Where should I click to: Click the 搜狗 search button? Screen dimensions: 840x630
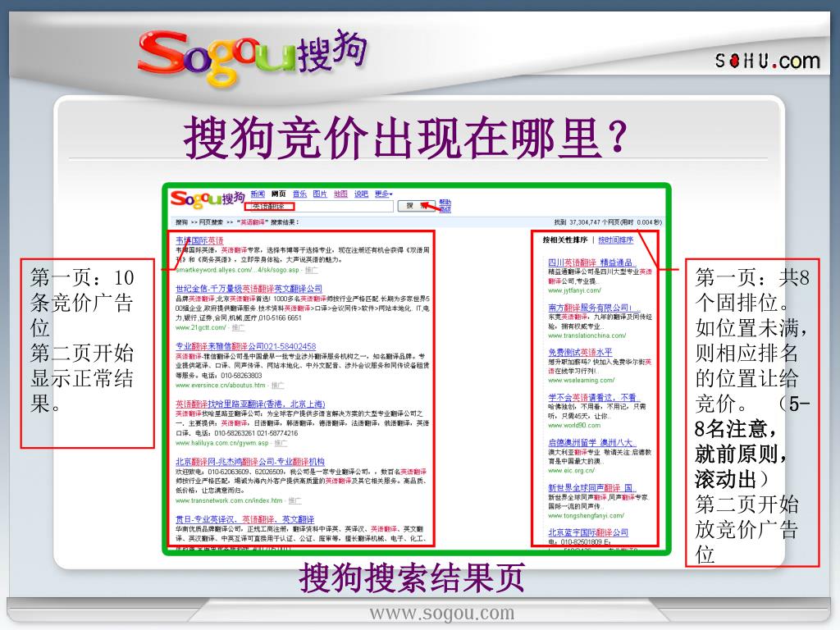[416, 206]
